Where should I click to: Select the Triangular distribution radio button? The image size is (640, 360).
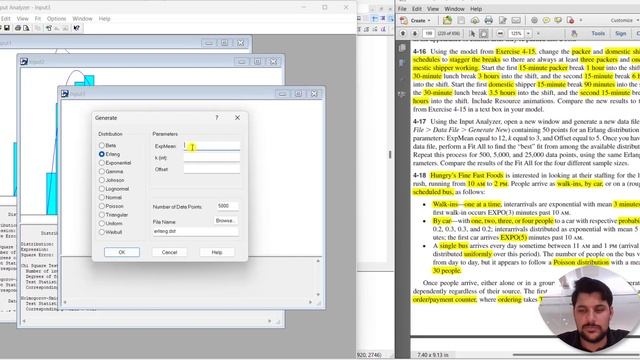coord(102,215)
